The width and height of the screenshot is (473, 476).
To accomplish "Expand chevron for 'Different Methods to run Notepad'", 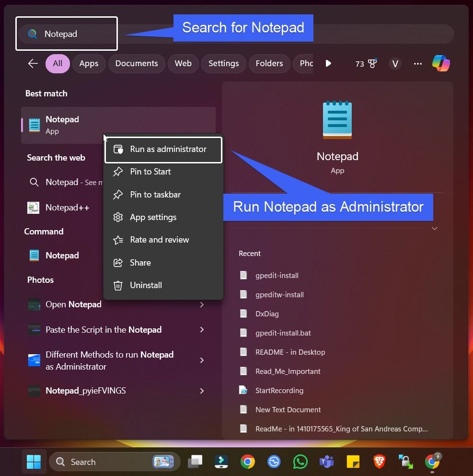I will (202, 360).
